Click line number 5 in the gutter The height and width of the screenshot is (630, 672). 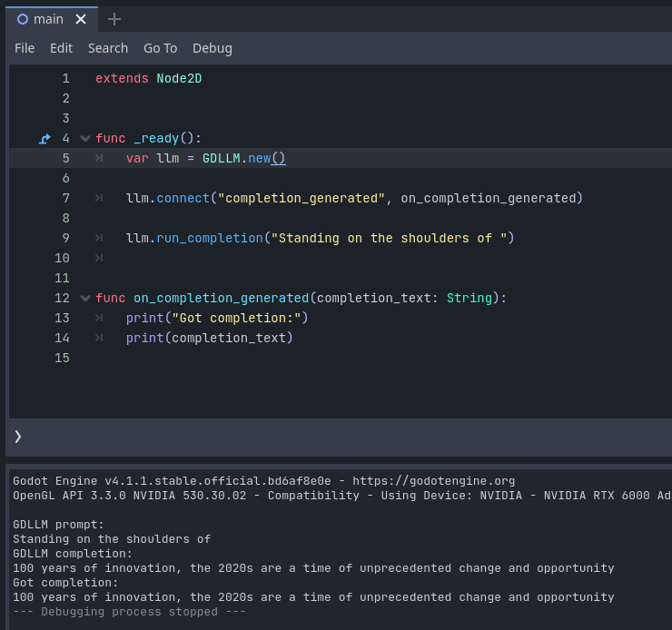(65, 159)
